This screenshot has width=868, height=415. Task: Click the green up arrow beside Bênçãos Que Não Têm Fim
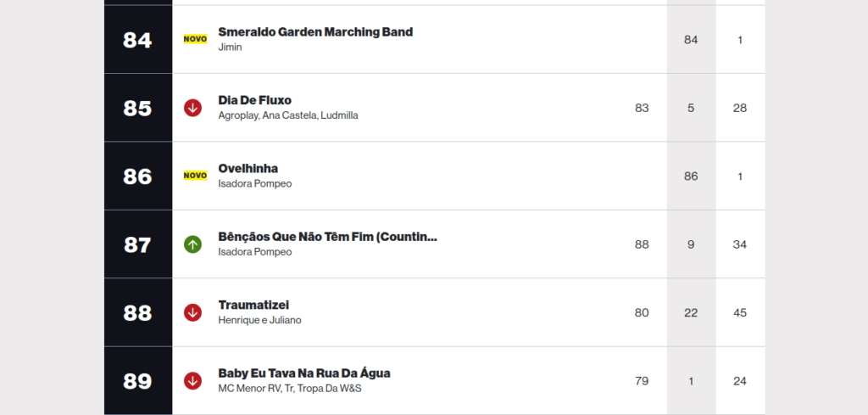[x=192, y=244]
